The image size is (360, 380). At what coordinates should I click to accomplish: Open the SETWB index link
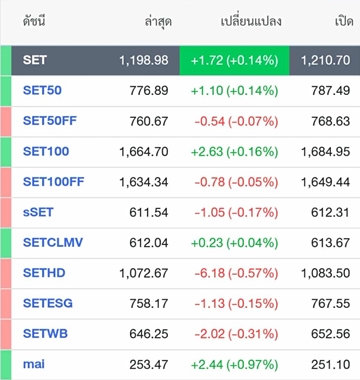pyautogui.click(x=45, y=333)
